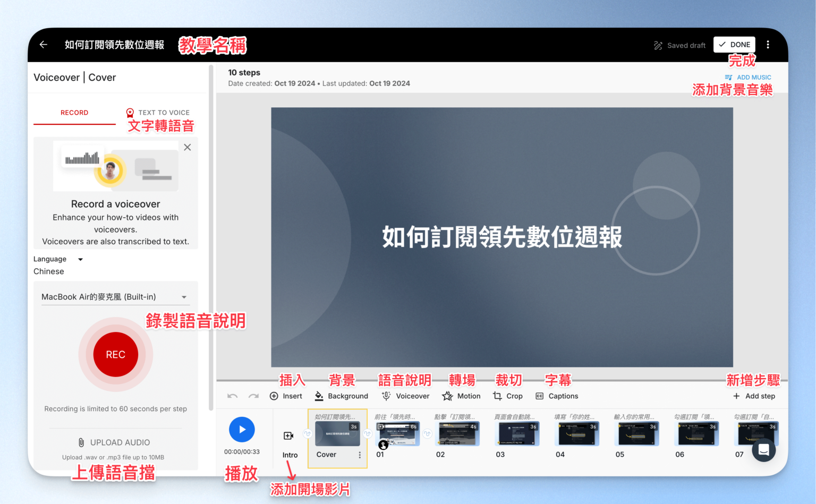Open the TEXT TO VOICE tab
The width and height of the screenshot is (816, 504).
(158, 113)
